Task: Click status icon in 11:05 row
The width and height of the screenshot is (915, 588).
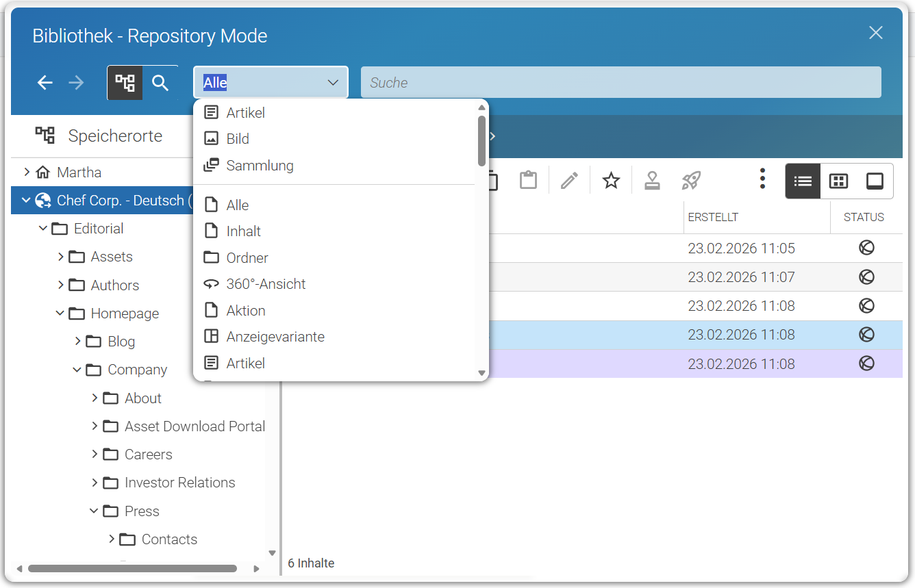Action: (x=866, y=248)
